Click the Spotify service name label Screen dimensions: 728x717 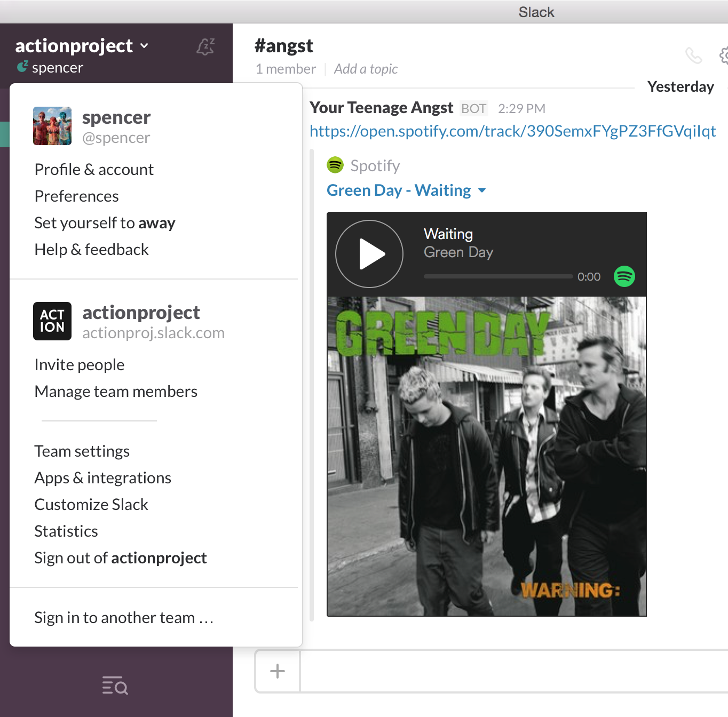point(375,166)
